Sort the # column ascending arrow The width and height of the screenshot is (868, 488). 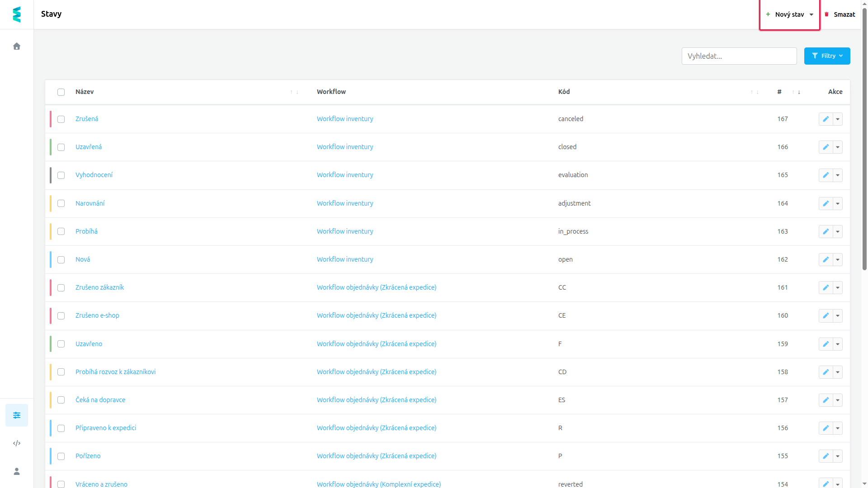(793, 92)
